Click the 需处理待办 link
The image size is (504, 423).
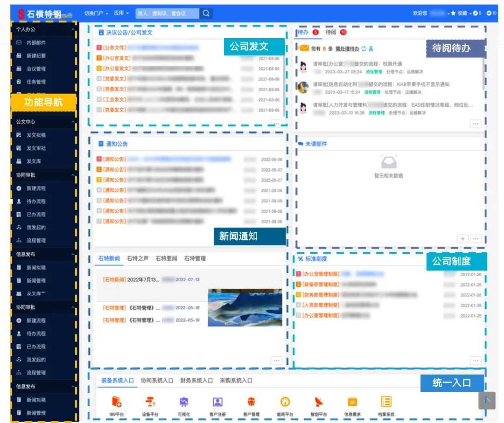point(347,49)
